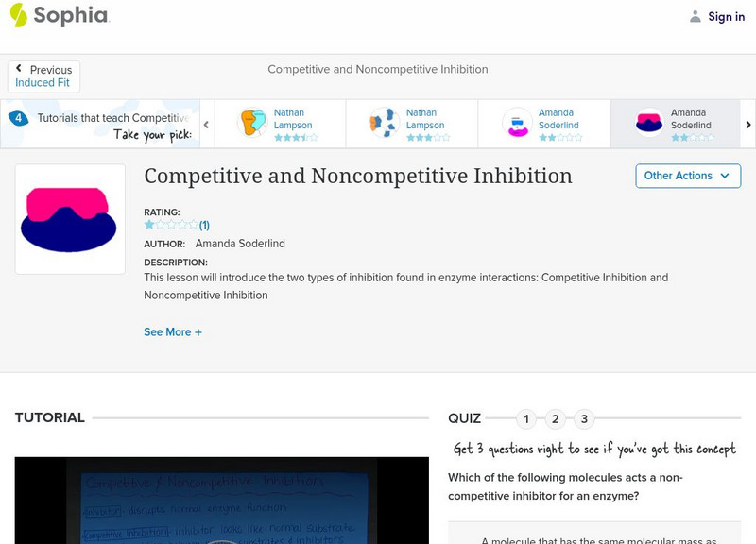Jump to quiz question 2
Viewport: 756px width, 544px height.
(x=556, y=418)
